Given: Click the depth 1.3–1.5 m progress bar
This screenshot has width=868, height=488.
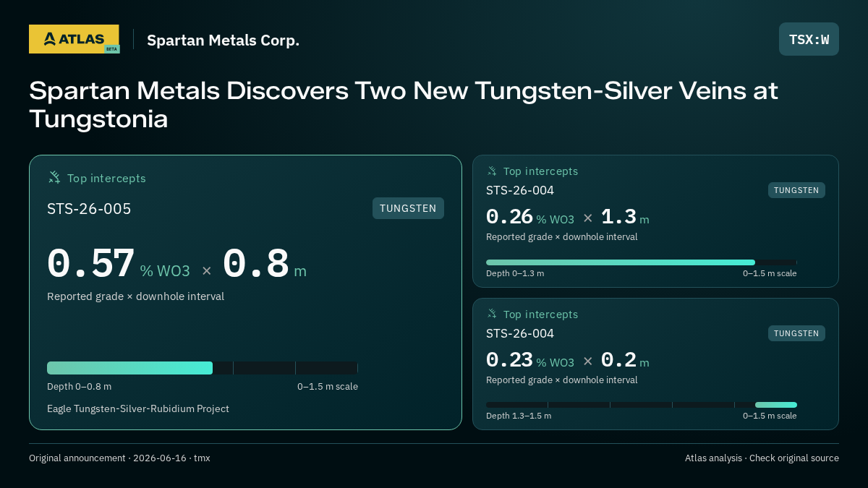Looking at the screenshot, I should (642, 405).
